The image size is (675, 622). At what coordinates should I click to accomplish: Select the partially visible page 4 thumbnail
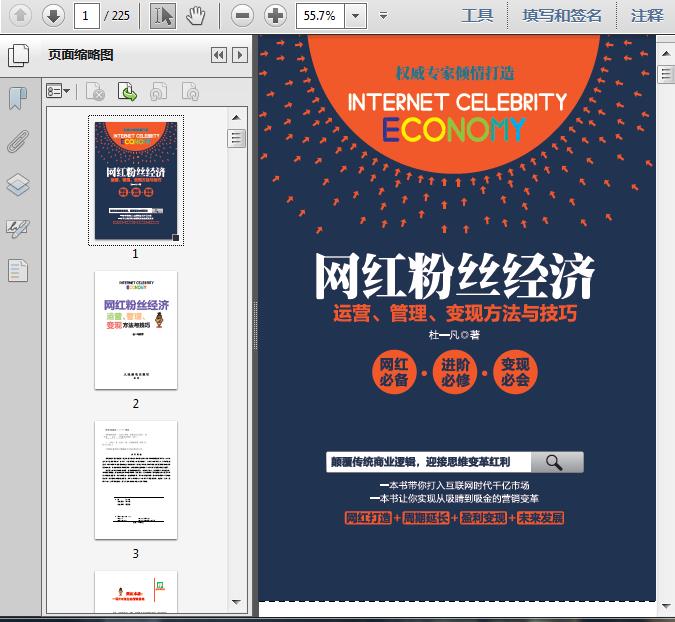coord(136,591)
